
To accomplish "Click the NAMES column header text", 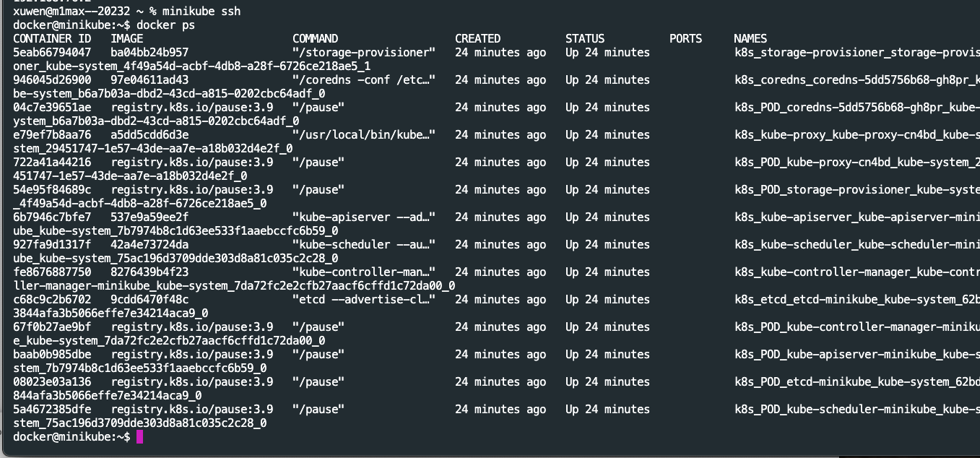I will point(750,38).
